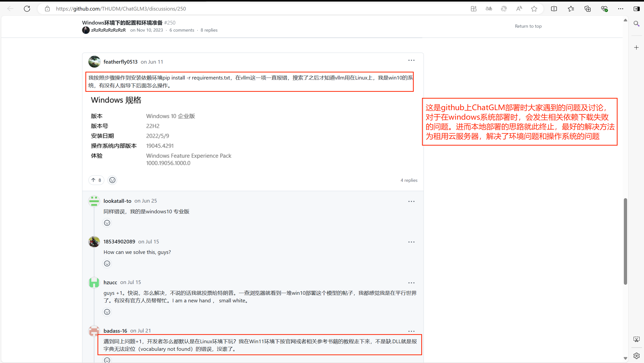Click the browser refresh icon
The image size is (644, 363).
pyautogui.click(x=27, y=9)
